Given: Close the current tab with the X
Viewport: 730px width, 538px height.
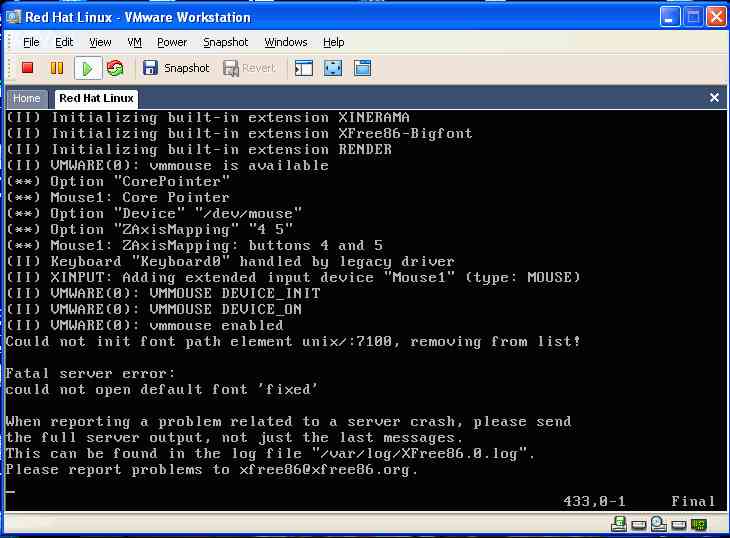Looking at the screenshot, I should coord(714,98).
